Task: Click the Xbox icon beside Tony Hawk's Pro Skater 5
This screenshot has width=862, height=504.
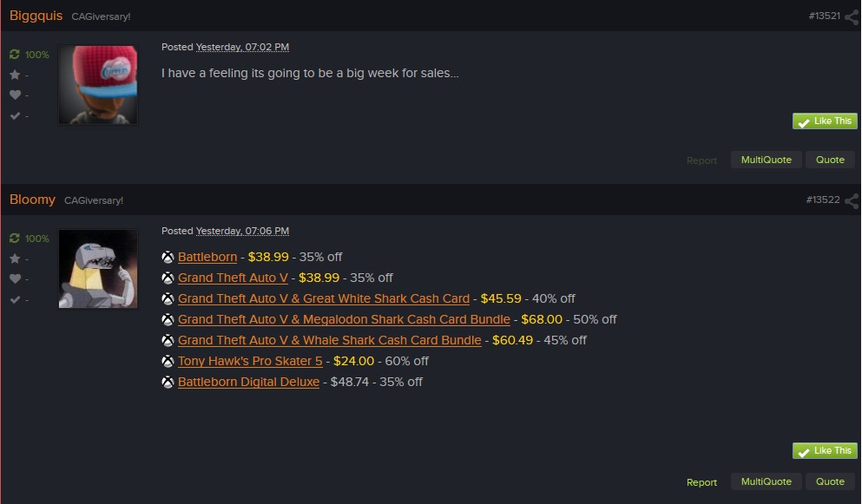Action: 168,361
